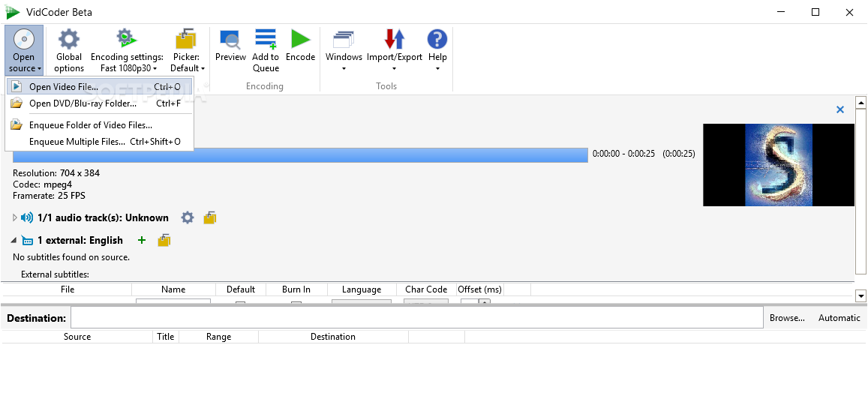This screenshot has width=868, height=411.
Task: Click the subtitle icon beside 1 external: English
Action: (x=27, y=241)
